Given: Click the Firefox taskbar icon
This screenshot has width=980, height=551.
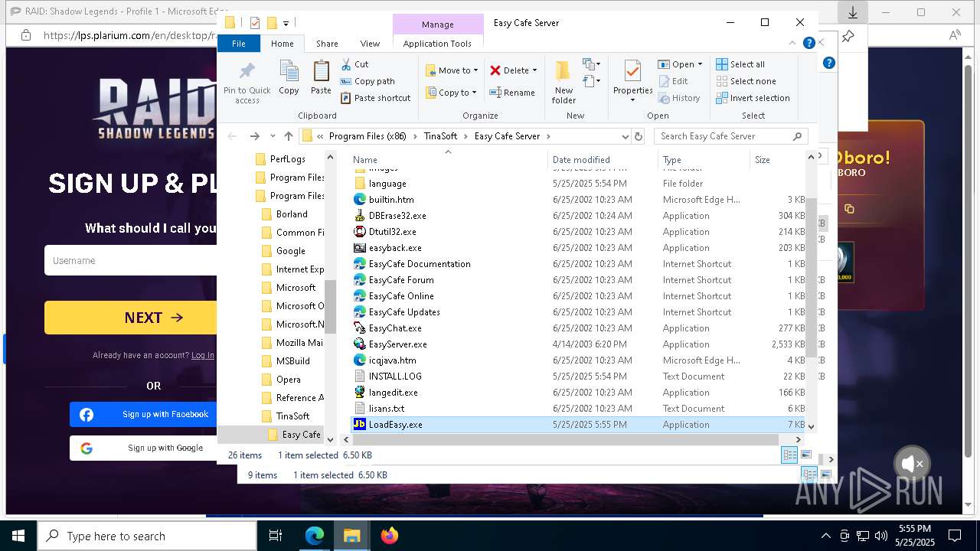Looking at the screenshot, I should pos(390,536).
